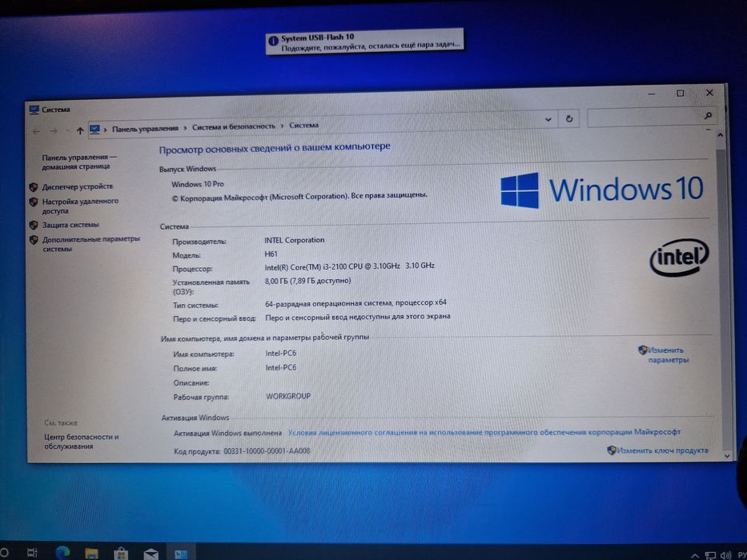Open Microsoft Store from the taskbar
The width and height of the screenshot is (747, 560).
click(121, 554)
